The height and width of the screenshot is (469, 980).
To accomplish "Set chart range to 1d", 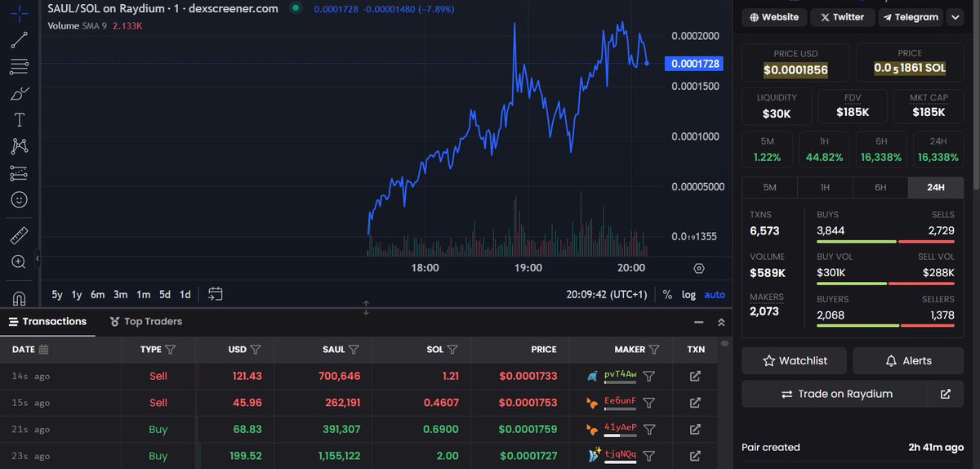I will 185,294.
